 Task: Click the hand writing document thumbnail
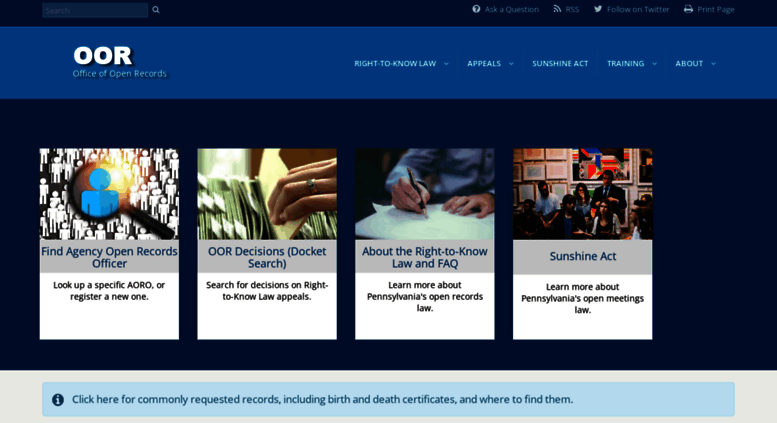[425, 194]
